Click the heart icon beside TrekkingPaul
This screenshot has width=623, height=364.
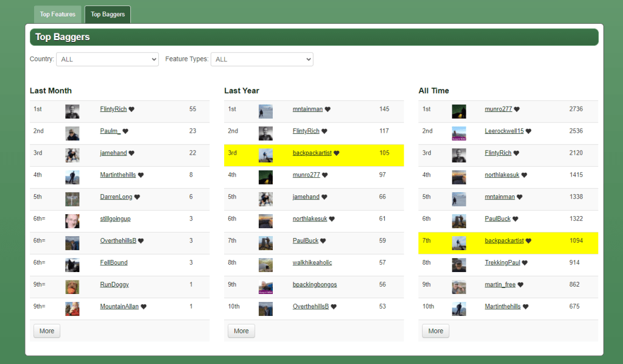point(525,263)
